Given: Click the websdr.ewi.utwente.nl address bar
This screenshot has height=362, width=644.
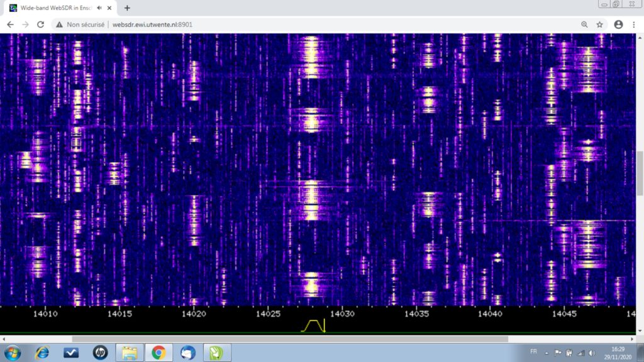Looking at the screenshot, I should coord(151,25).
